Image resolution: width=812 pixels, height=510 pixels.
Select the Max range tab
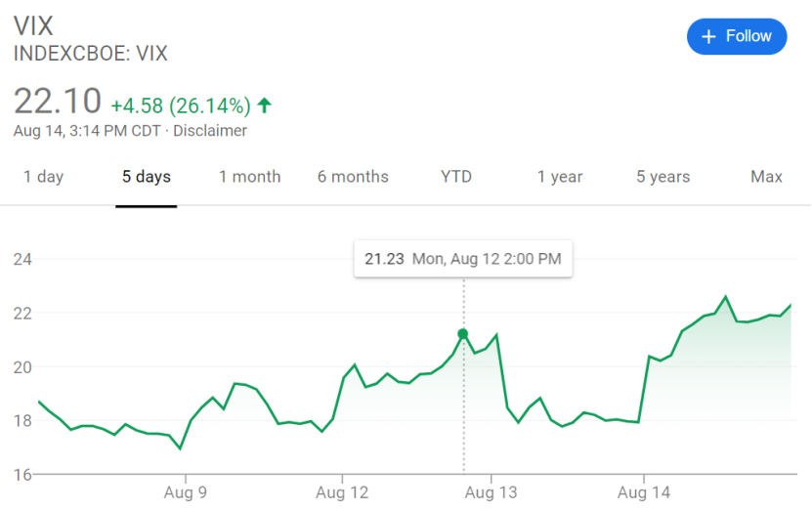click(767, 177)
